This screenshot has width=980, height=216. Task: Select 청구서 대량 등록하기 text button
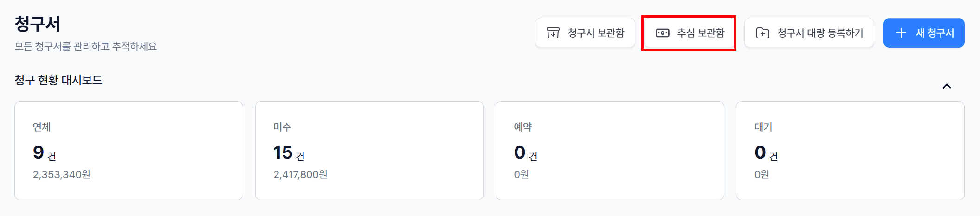809,33
